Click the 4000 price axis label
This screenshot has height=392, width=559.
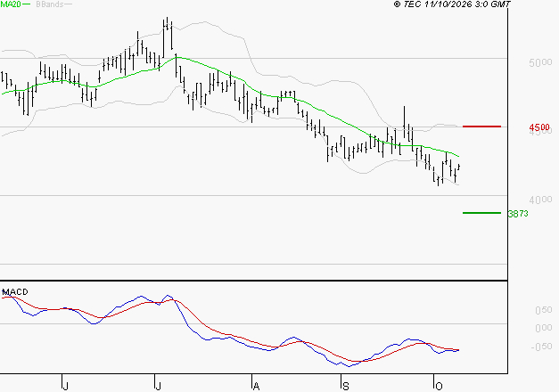tap(540, 200)
